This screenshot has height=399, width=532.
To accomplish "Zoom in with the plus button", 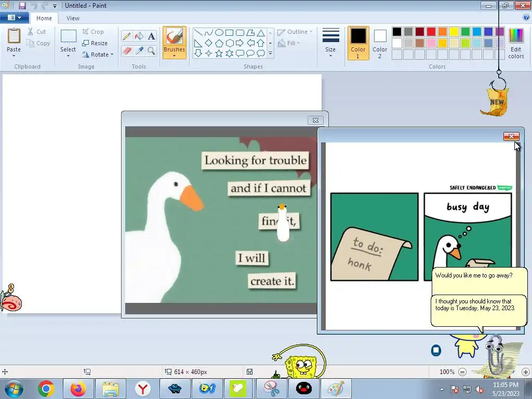I will [x=526, y=372].
